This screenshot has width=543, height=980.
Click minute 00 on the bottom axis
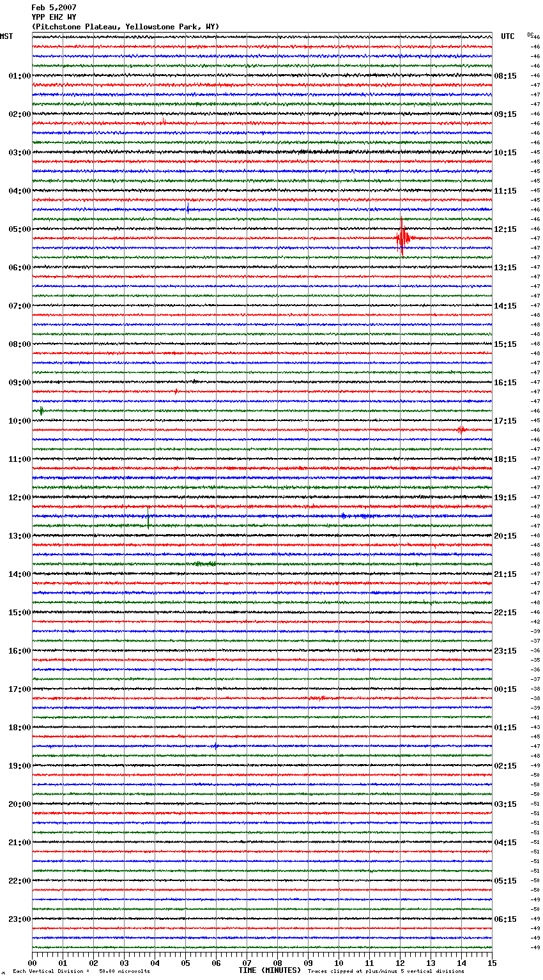(x=32, y=962)
